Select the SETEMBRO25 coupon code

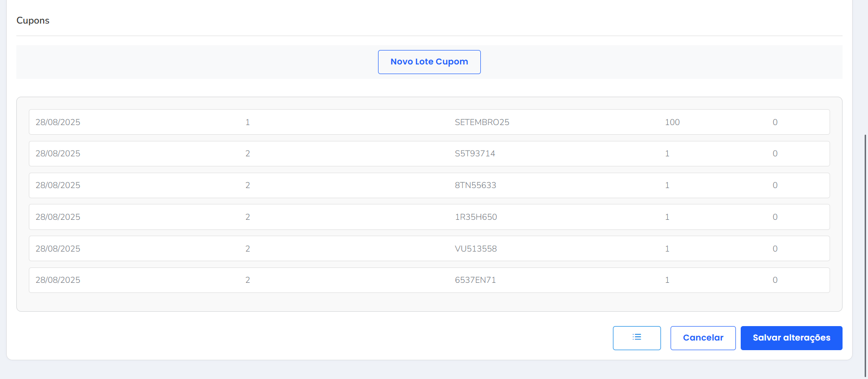(x=482, y=122)
